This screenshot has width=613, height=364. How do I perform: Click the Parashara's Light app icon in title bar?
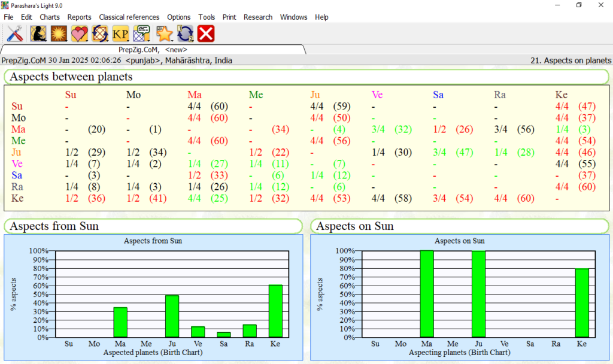[x=5, y=5]
